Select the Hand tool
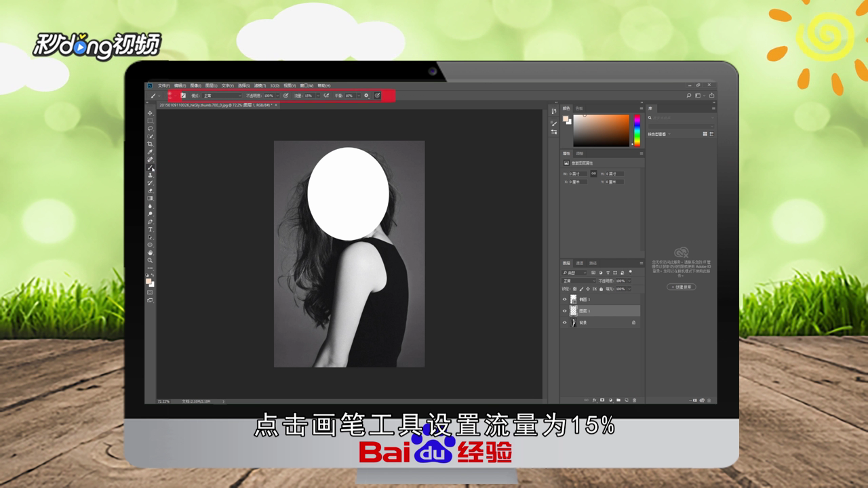Viewport: 868px width, 488px height. [x=150, y=253]
